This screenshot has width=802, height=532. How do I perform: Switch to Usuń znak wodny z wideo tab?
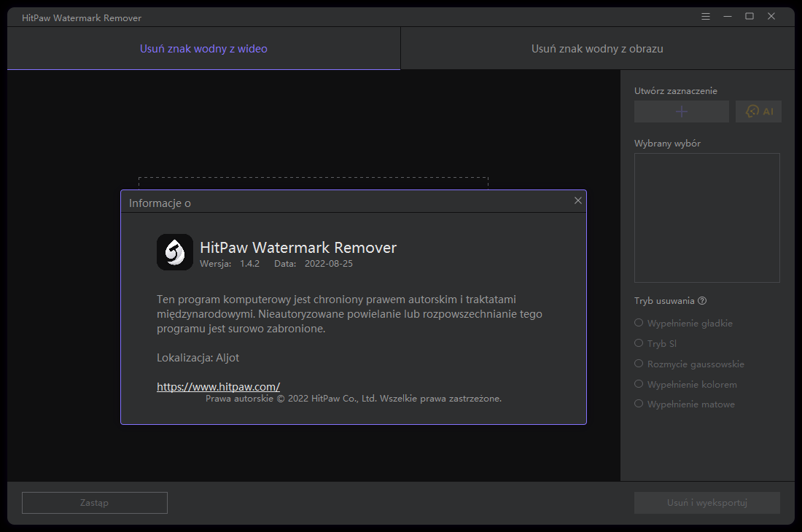click(203, 49)
